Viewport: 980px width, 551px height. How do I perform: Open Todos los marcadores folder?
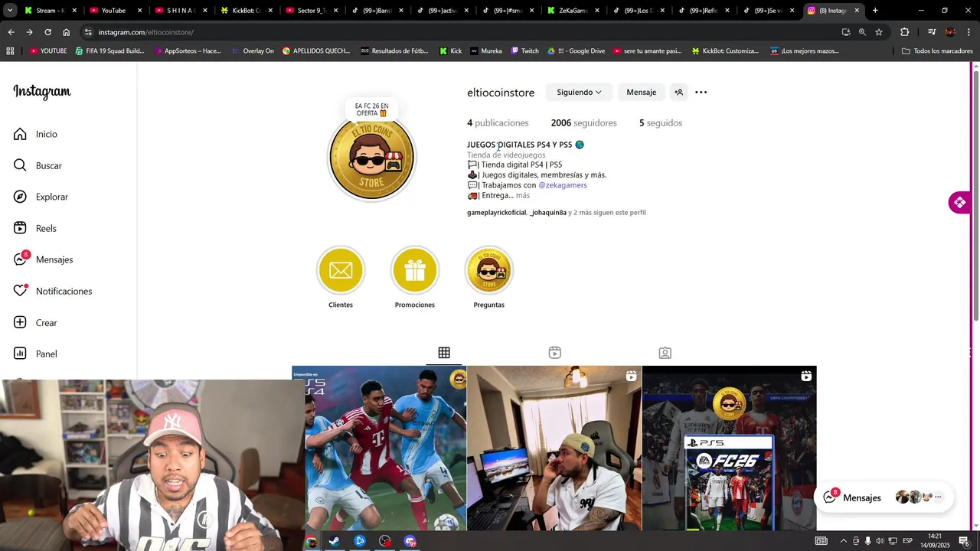pos(937,51)
